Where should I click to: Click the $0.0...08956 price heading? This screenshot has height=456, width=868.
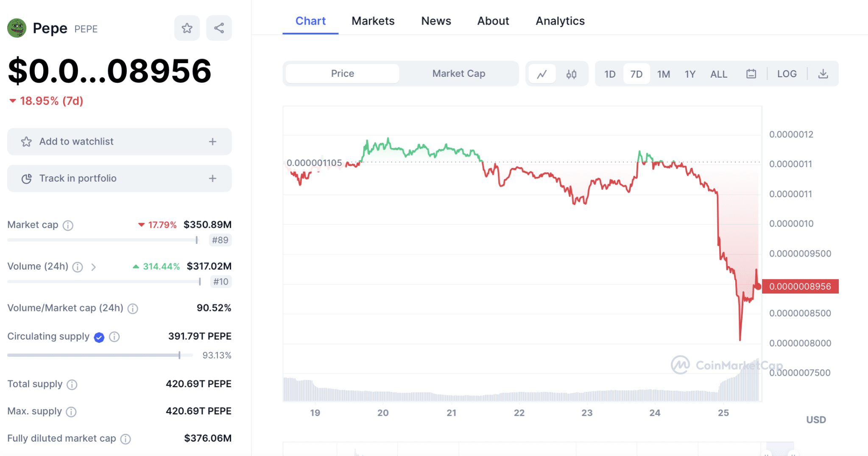(110, 71)
